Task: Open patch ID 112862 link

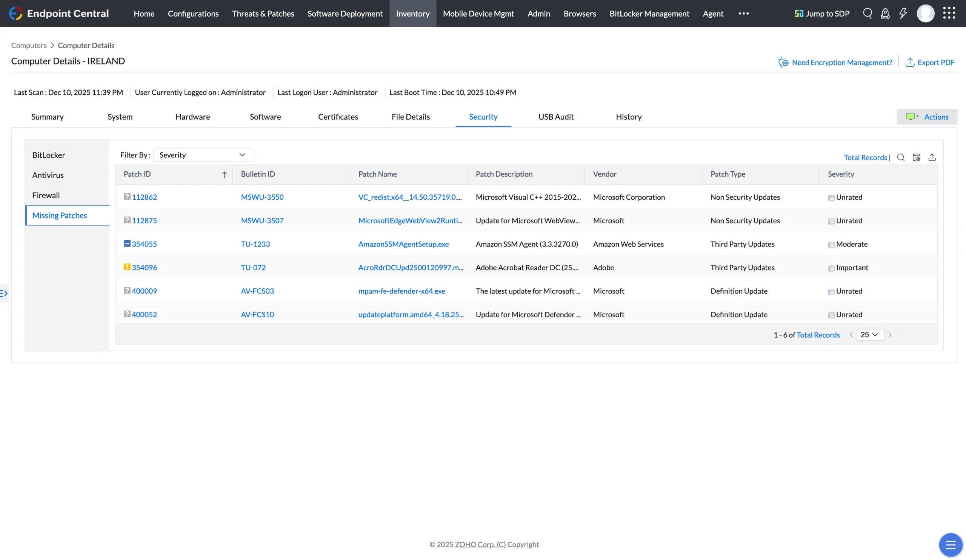Action: coord(144,197)
